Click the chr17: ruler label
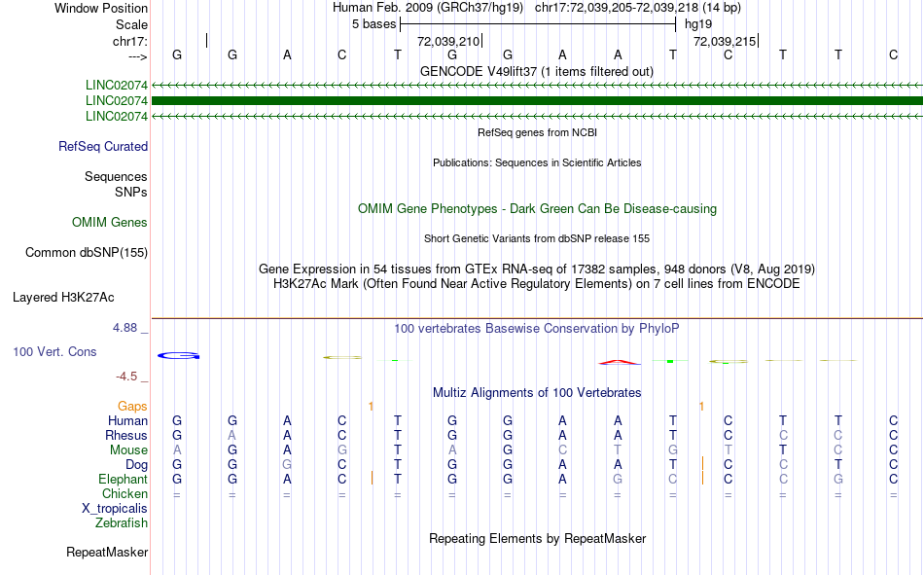Viewport: 924px width, 575px height. tap(129, 41)
